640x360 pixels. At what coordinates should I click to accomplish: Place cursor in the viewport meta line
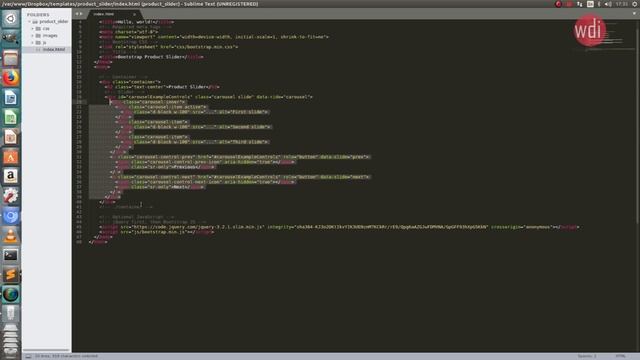214,37
